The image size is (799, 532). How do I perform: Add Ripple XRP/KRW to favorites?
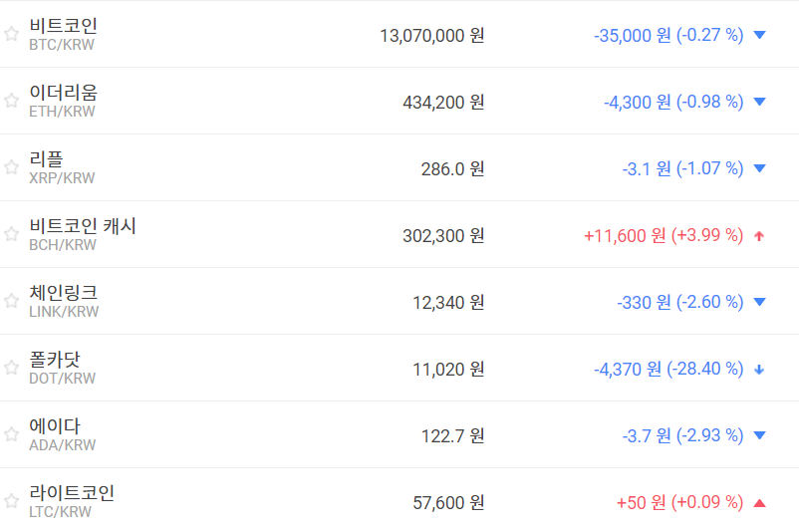coord(11,167)
